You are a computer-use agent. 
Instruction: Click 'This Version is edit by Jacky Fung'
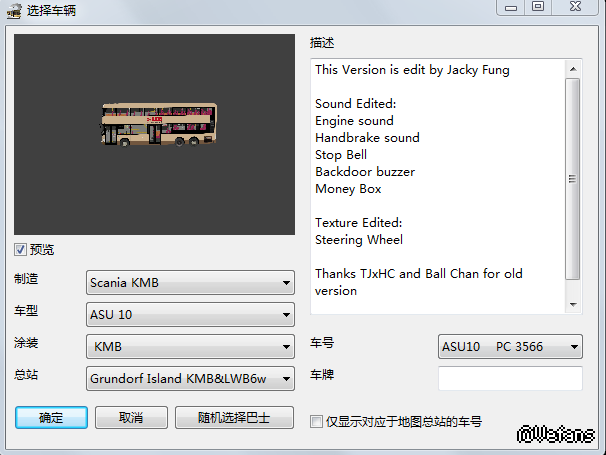(x=412, y=70)
